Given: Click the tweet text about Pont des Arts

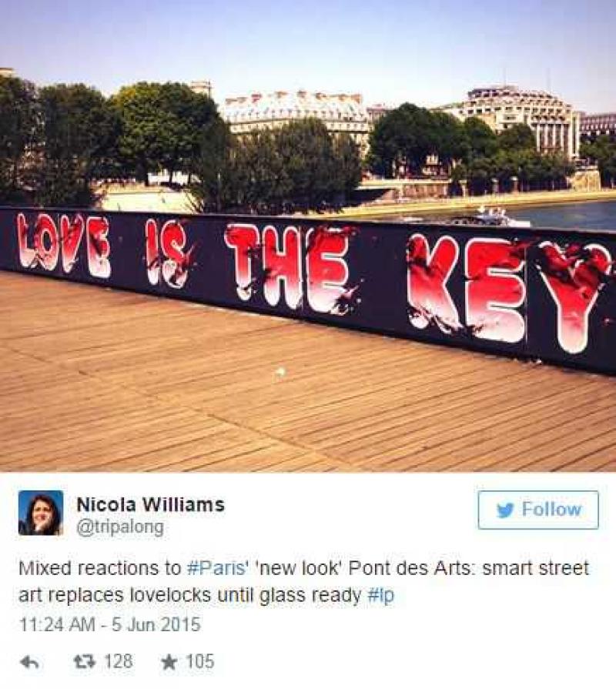Looking at the screenshot, I should 303,582.
